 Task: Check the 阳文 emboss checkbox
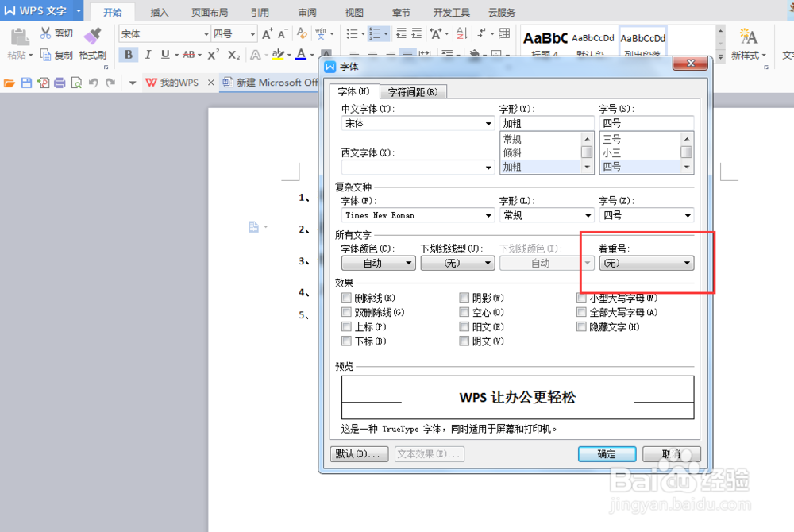coord(464,326)
